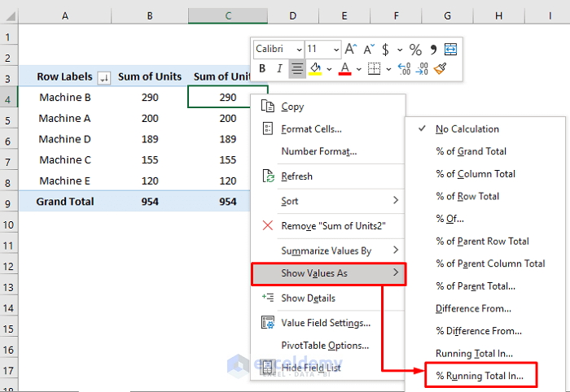Select column G header
Viewport: 570px width, 392px height.
click(x=447, y=15)
